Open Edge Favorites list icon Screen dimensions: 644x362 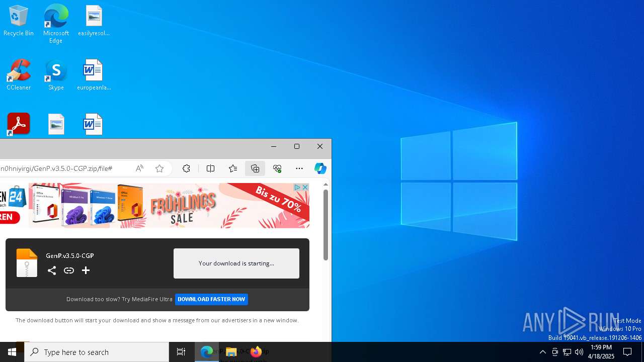click(x=232, y=168)
